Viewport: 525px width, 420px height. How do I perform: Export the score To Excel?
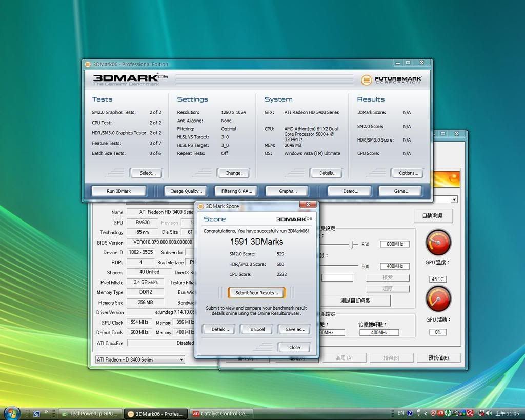(256, 330)
